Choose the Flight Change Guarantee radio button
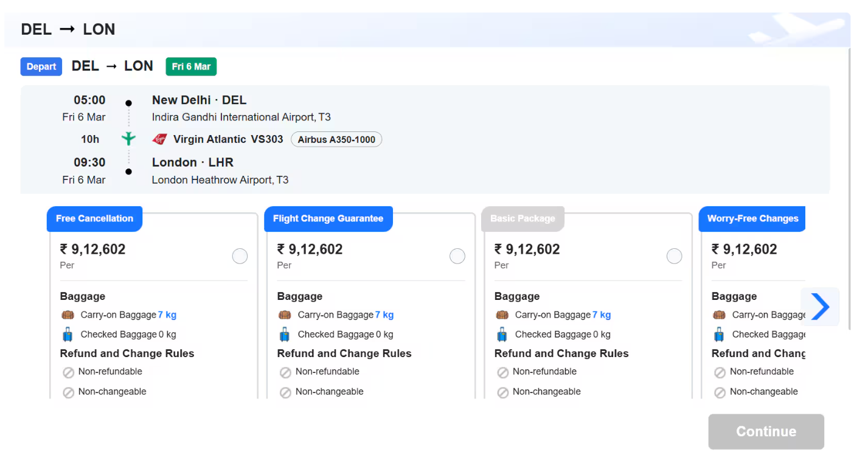The image size is (868, 466). coord(457,256)
